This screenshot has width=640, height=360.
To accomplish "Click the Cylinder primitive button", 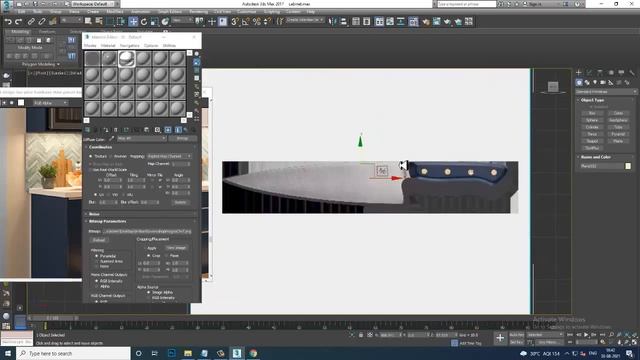I will (592, 127).
